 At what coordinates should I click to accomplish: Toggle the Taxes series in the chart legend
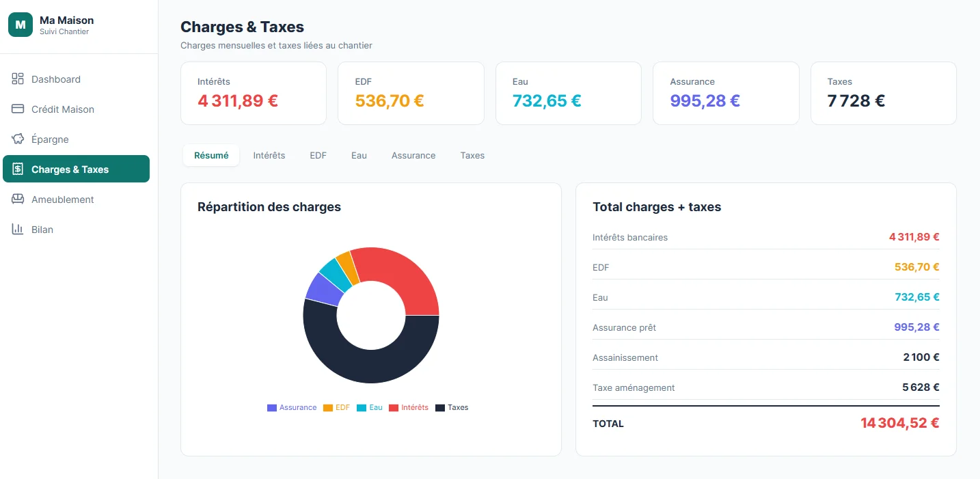tap(452, 407)
